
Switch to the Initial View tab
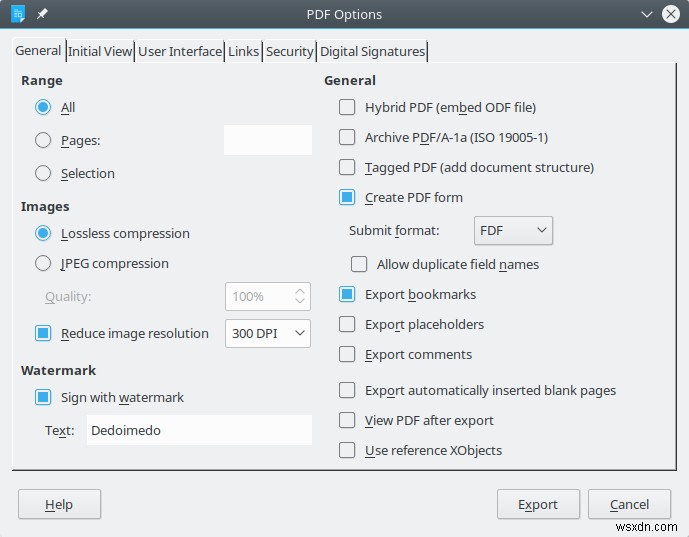(x=100, y=51)
